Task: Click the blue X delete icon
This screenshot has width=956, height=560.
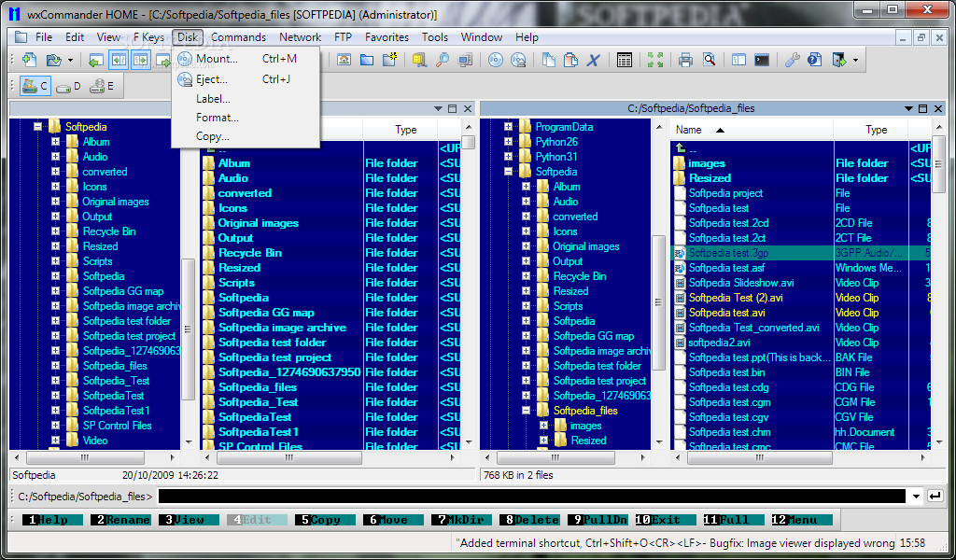Action: (594, 60)
